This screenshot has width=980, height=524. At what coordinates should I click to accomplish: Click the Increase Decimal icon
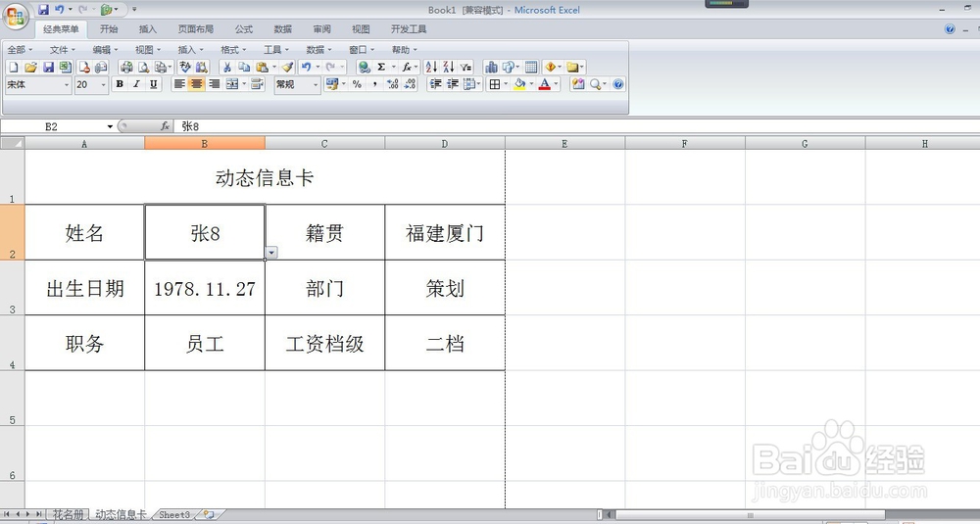click(x=393, y=84)
